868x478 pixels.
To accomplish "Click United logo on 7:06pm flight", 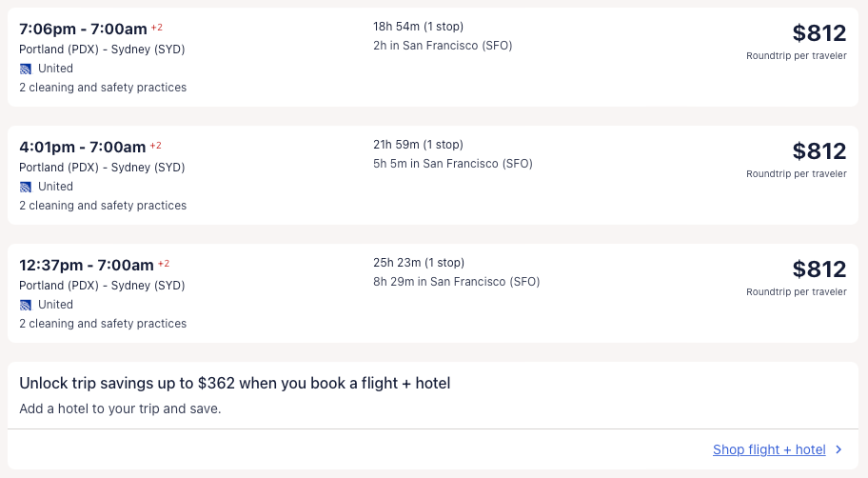I will [x=26, y=69].
